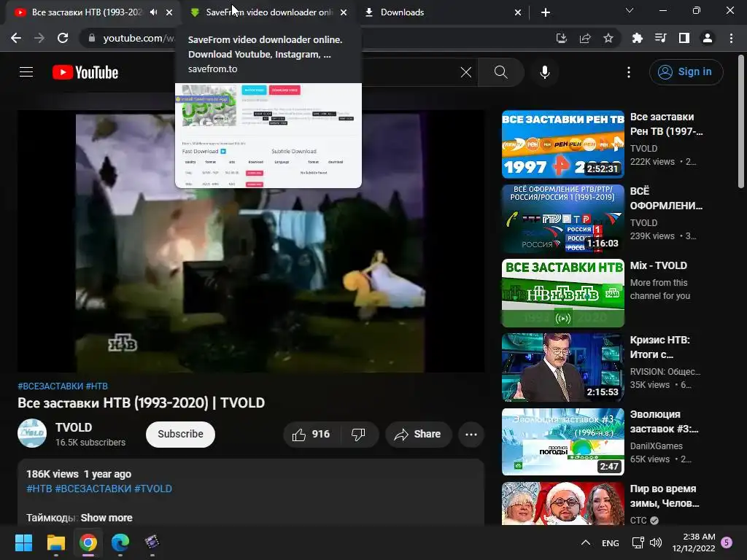Switch to the SaveFrom video downloader tab
The height and width of the screenshot is (560, 747).
268,12
